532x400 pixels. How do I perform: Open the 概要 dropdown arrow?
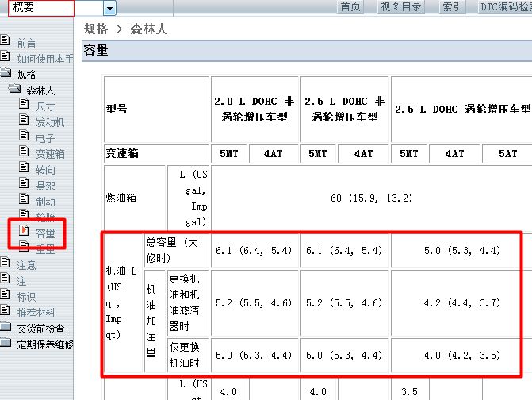[x=109, y=8]
